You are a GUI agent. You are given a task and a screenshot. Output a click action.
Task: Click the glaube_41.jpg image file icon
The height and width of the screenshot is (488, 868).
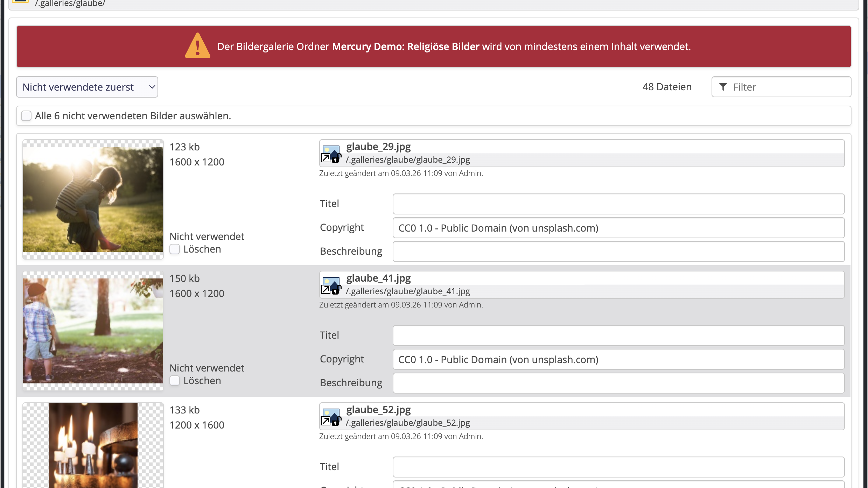(x=331, y=285)
